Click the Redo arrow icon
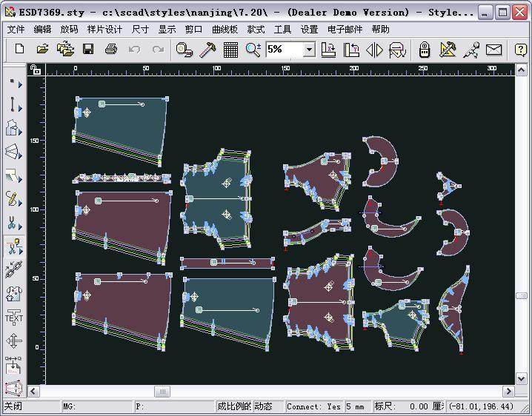 158,50
